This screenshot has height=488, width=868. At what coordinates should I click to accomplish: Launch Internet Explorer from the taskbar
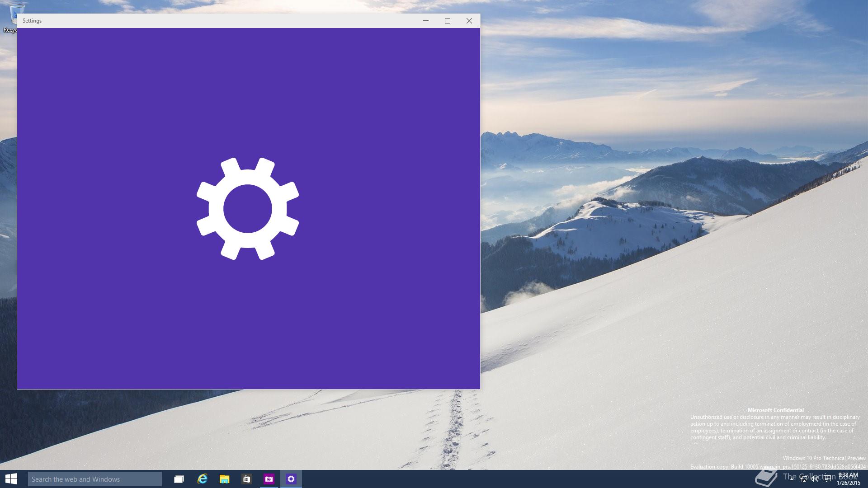[202, 479]
